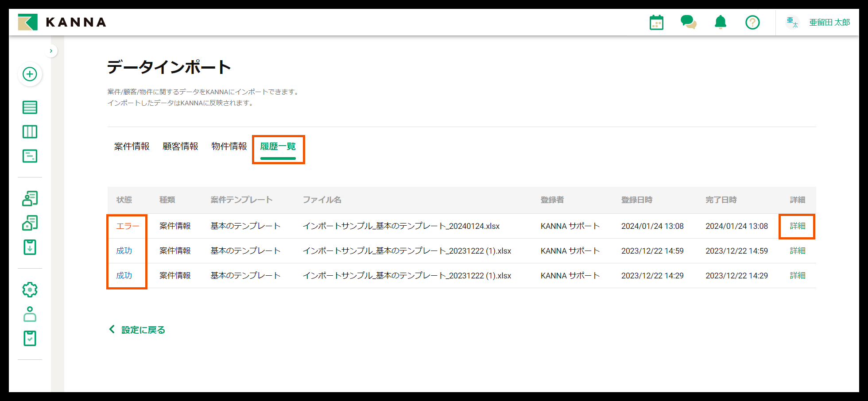868x401 pixels.
Task: Switch to the 顧客情報 tab
Action: (180, 146)
